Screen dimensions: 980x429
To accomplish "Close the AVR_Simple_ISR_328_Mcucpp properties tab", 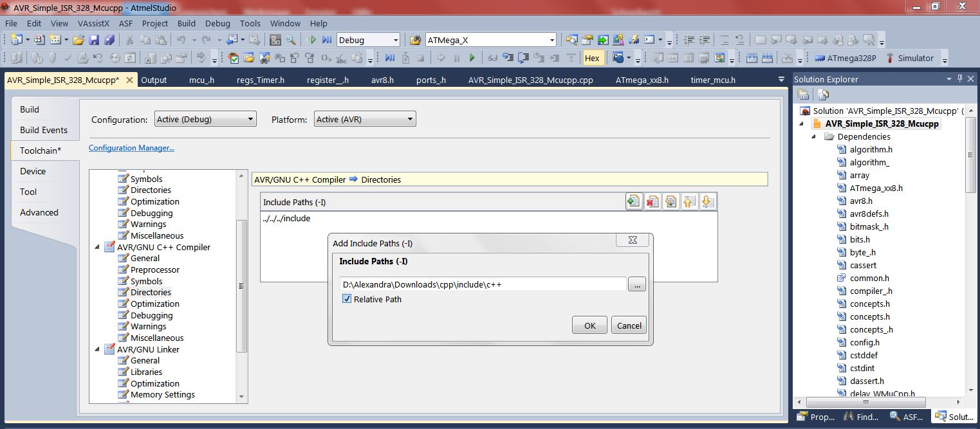I will (129, 80).
